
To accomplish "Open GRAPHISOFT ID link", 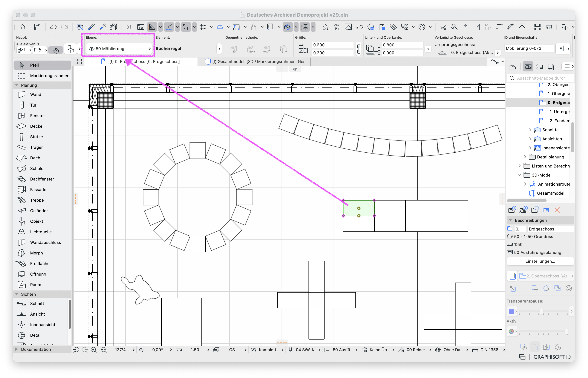I will (552, 357).
